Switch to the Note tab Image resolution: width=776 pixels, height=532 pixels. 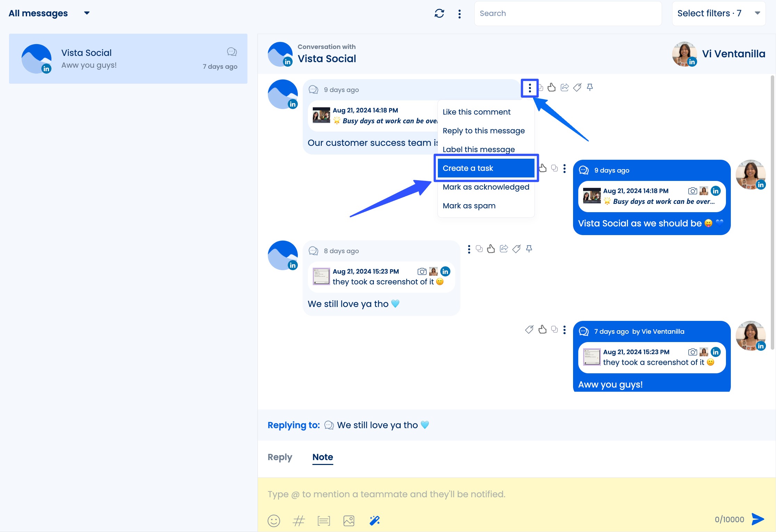pyautogui.click(x=322, y=457)
